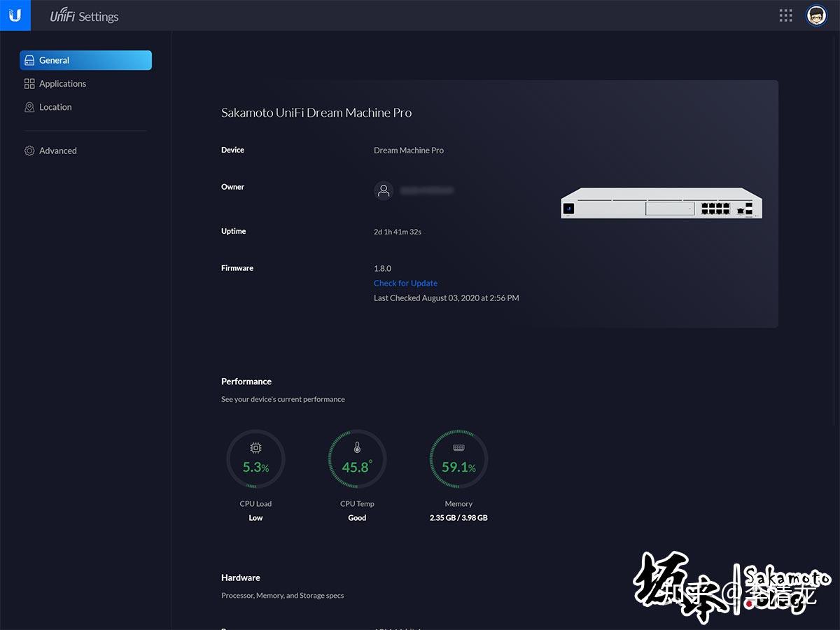Open the user profile picture top right
Image resolution: width=840 pixels, height=630 pixels.
816,15
